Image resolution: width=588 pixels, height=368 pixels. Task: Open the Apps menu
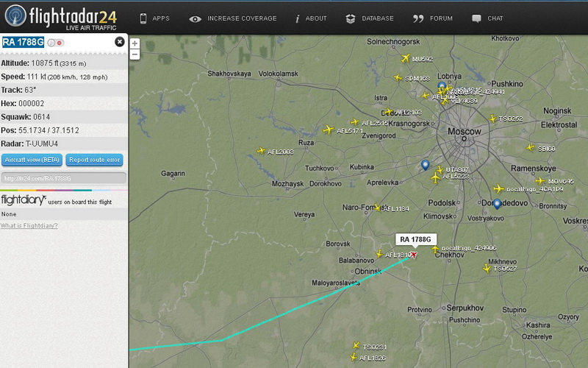coord(154,18)
